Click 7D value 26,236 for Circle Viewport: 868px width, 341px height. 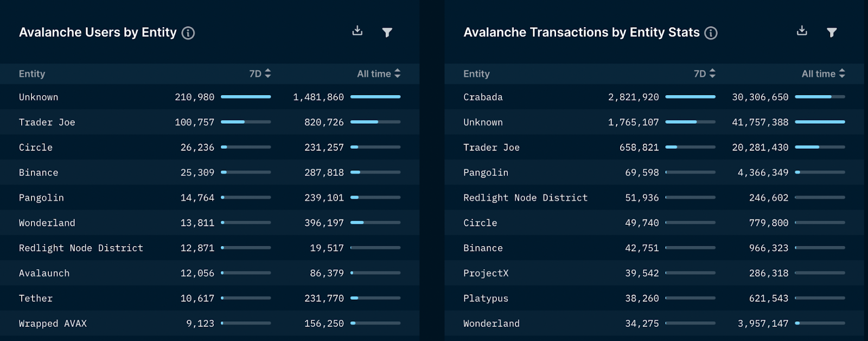coord(197,148)
